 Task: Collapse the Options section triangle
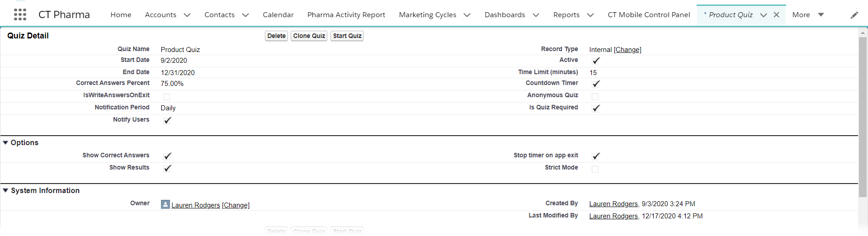pos(5,142)
